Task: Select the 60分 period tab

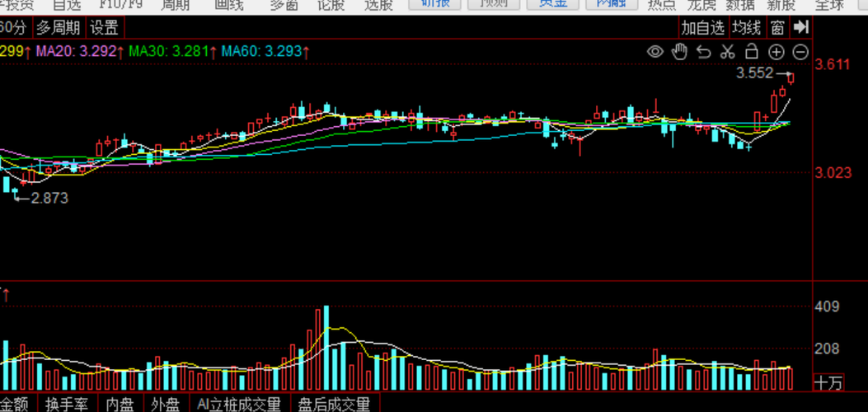Action: point(14,27)
